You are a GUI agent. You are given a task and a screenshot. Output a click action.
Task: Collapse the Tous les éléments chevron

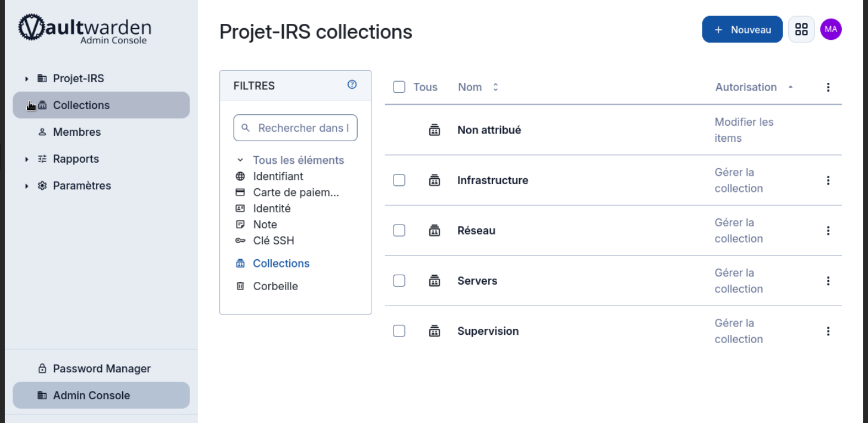(240, 160)
